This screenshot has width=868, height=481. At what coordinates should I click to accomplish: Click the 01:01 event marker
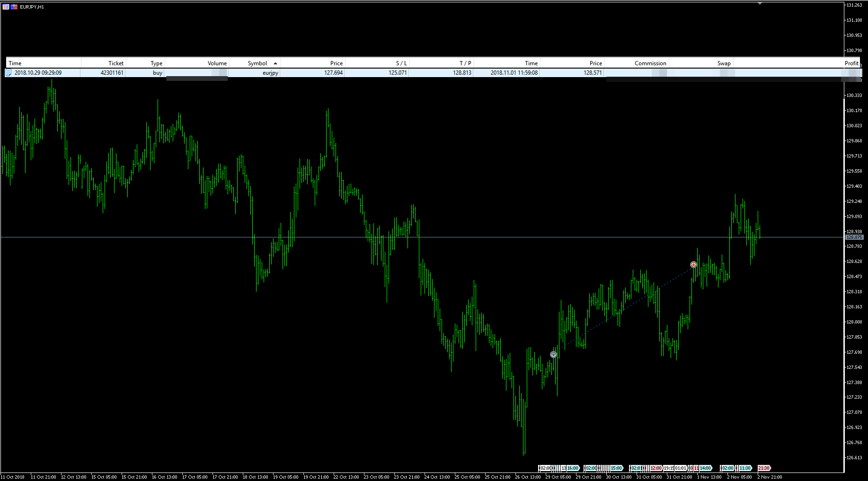click(681, 468)
